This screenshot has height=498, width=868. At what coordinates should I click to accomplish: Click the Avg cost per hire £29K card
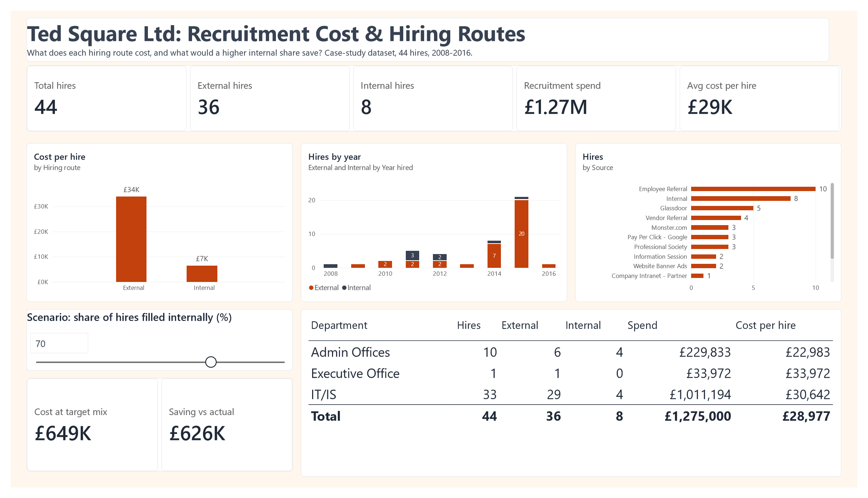(759, 98)
